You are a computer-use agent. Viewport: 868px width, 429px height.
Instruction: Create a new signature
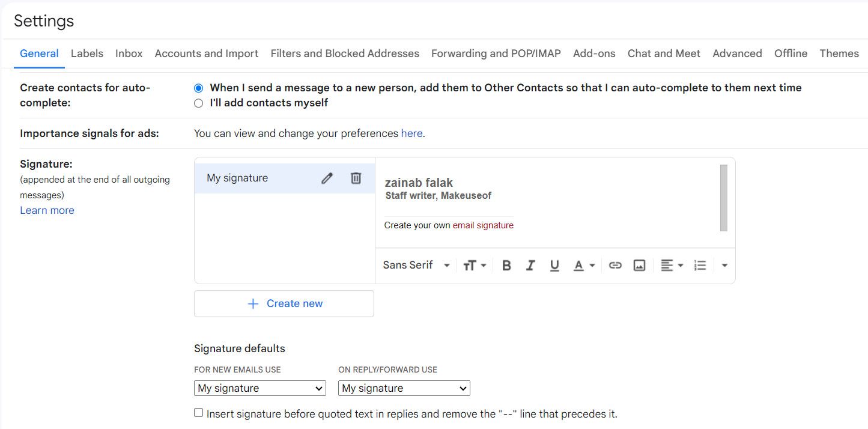tap(284, 303)
